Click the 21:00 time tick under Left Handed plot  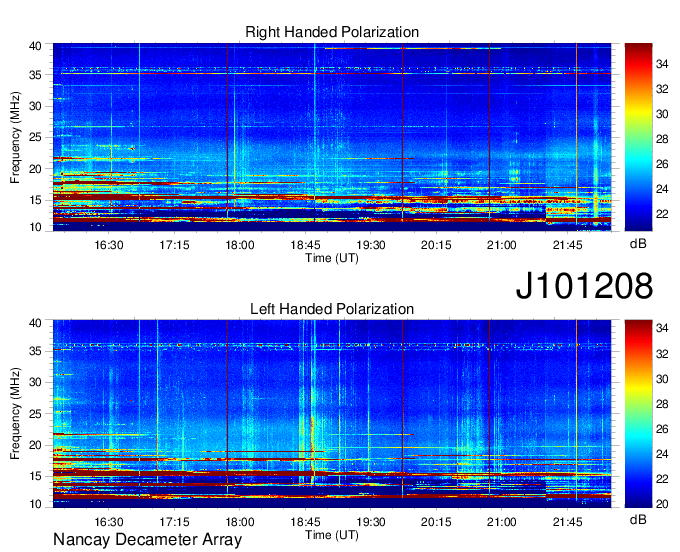tap(502, 522)
